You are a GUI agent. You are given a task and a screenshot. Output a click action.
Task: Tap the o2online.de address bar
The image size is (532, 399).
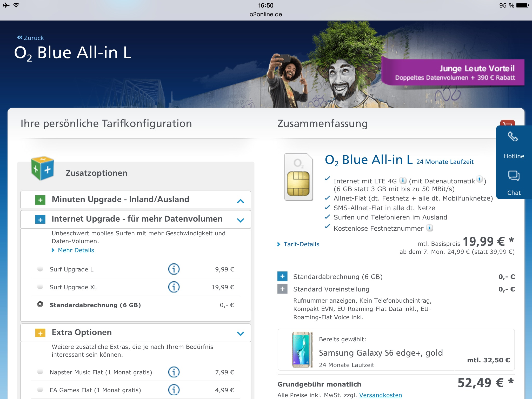tap(266, 14)
